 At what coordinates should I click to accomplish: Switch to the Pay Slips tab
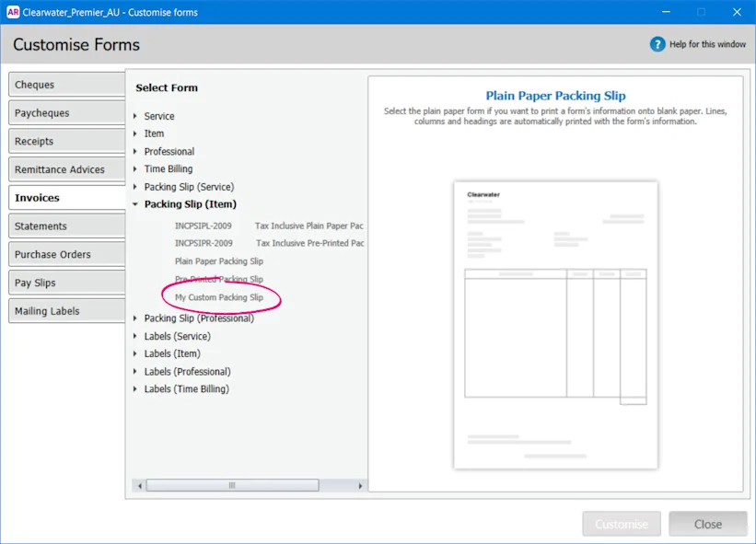67,283
